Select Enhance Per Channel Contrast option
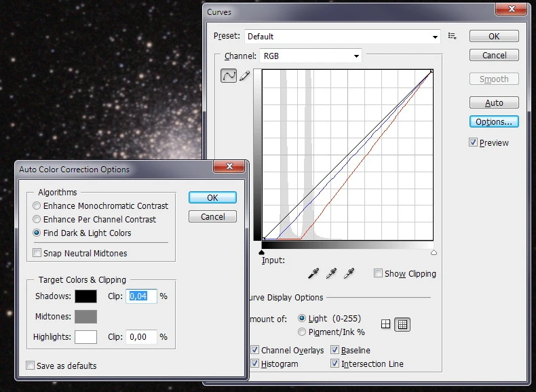Screen dimensions: 536x392 click(37, 219)
